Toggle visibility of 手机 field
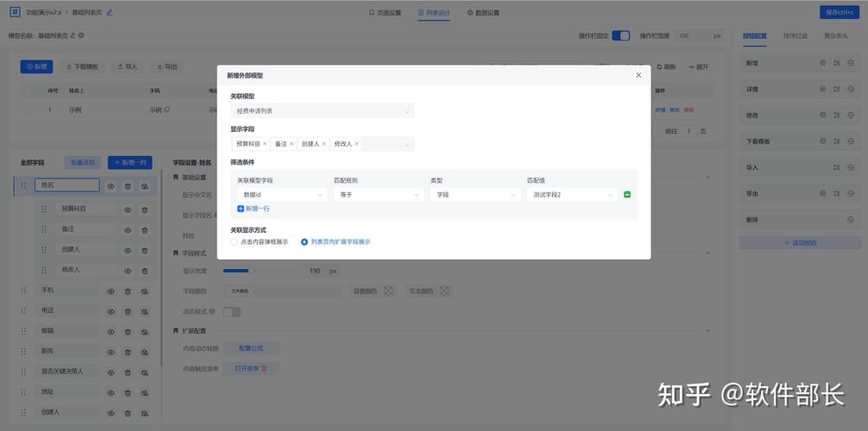Viewport: 868px width, 431px height. coord(110,291)
